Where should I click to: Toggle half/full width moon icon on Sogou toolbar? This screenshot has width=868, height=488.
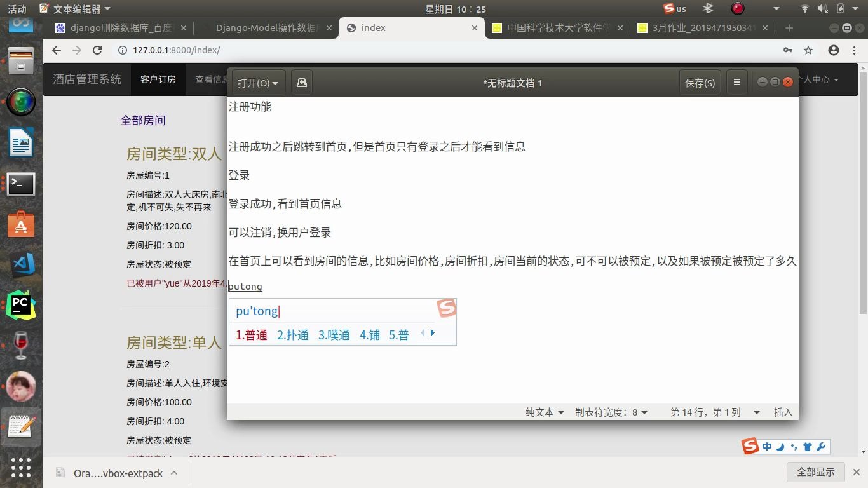tap(781, 447)
